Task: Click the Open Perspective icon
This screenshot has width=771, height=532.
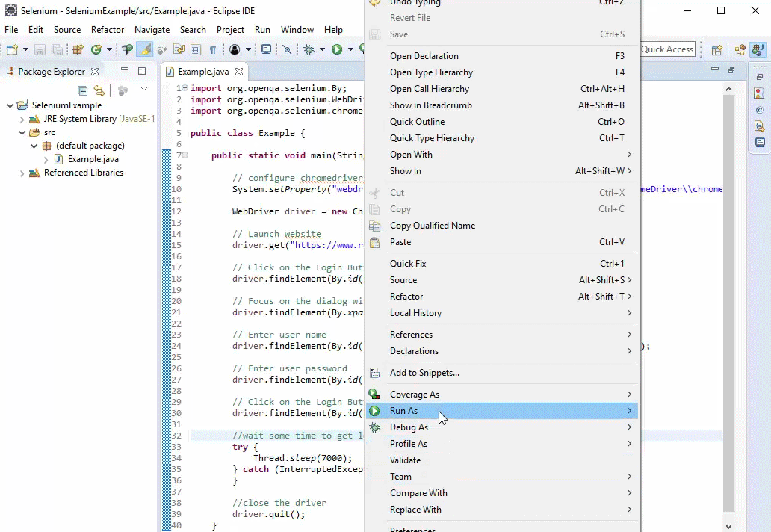Action: pyautogui.click(x=717, y=49)
